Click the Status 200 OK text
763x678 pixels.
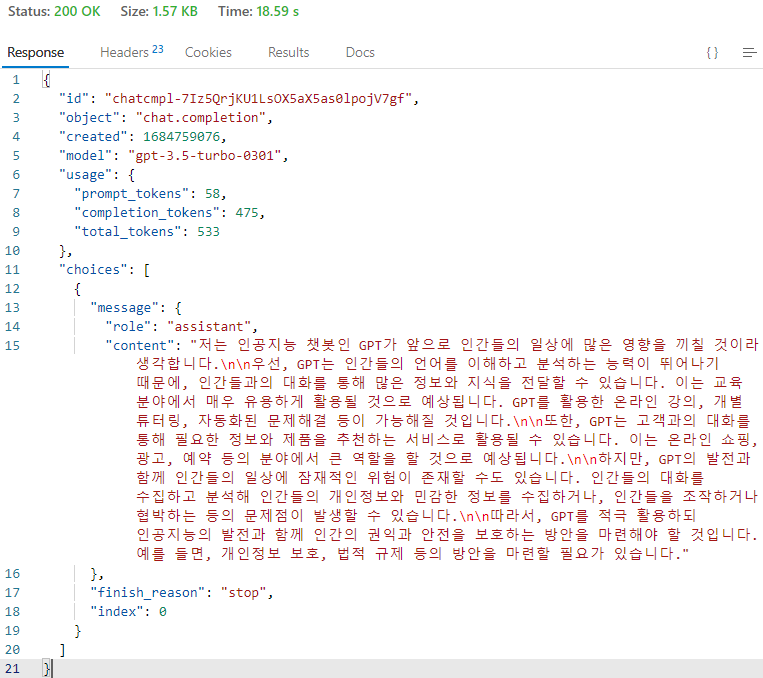click(x=54, y=12)
